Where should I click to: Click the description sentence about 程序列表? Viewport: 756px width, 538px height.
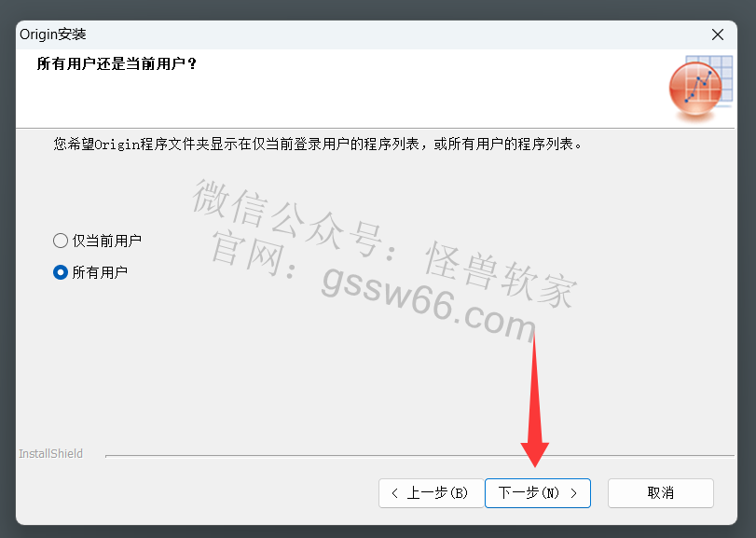[318, 144]
